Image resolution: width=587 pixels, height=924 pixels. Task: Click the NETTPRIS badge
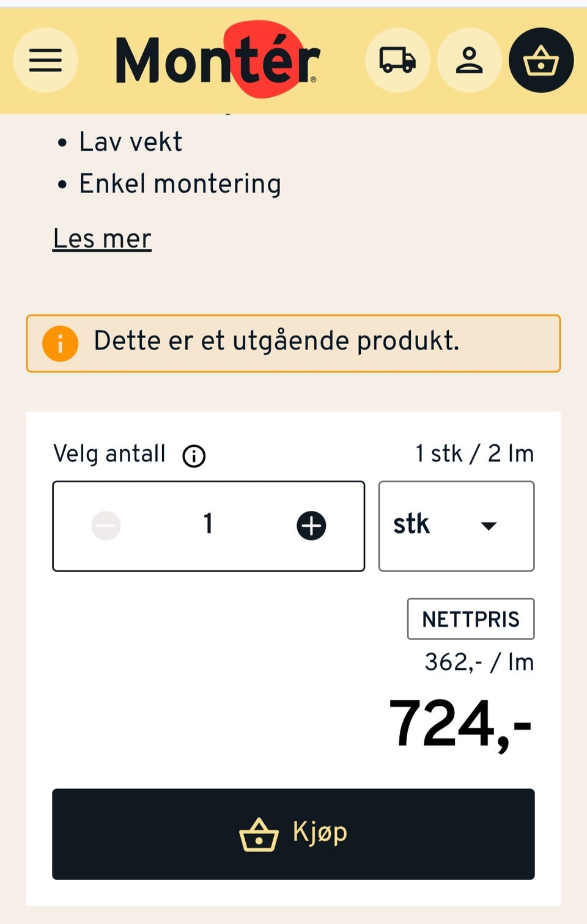click(x=470, y=619)
